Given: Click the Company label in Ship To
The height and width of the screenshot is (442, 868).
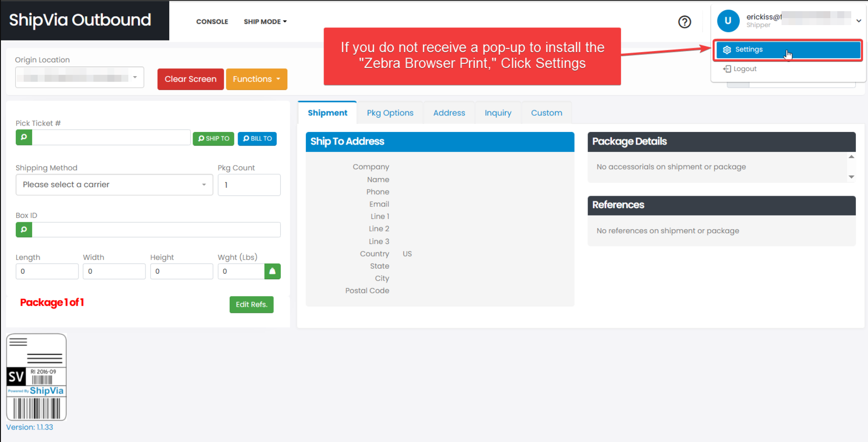Looking at the screenshot, I should (371, 167).
